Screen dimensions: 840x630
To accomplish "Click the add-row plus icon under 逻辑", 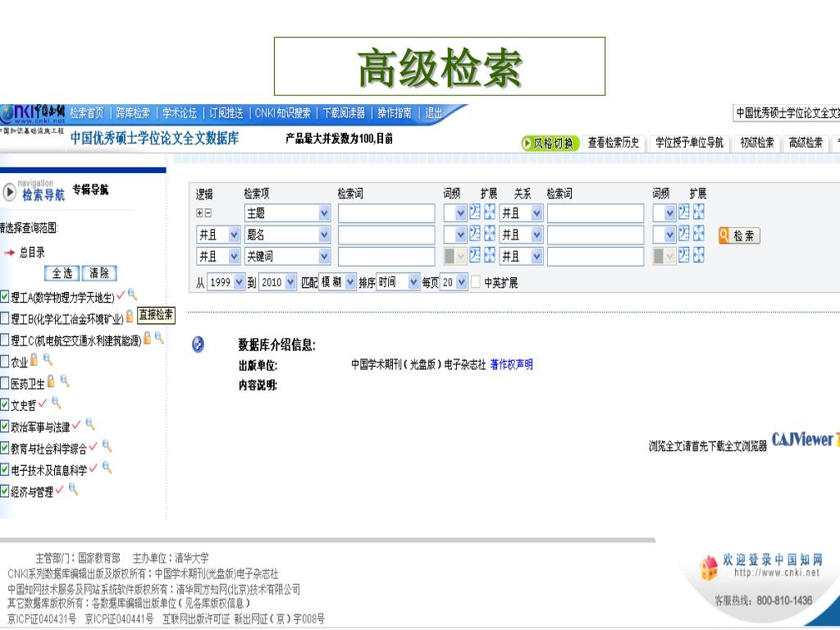I will coord(199,213).
